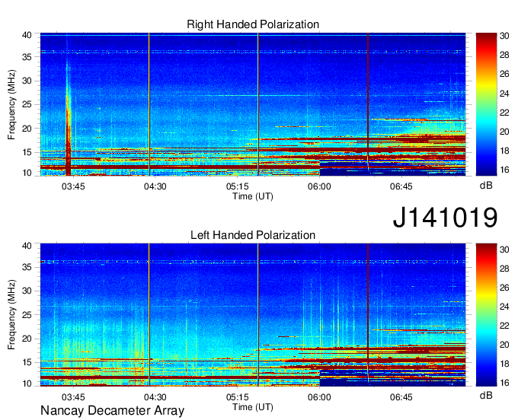This screenshot has height=420, width=518.
Task: Click the 20 MHz label on the bottom plot
Action: [27, 339]
